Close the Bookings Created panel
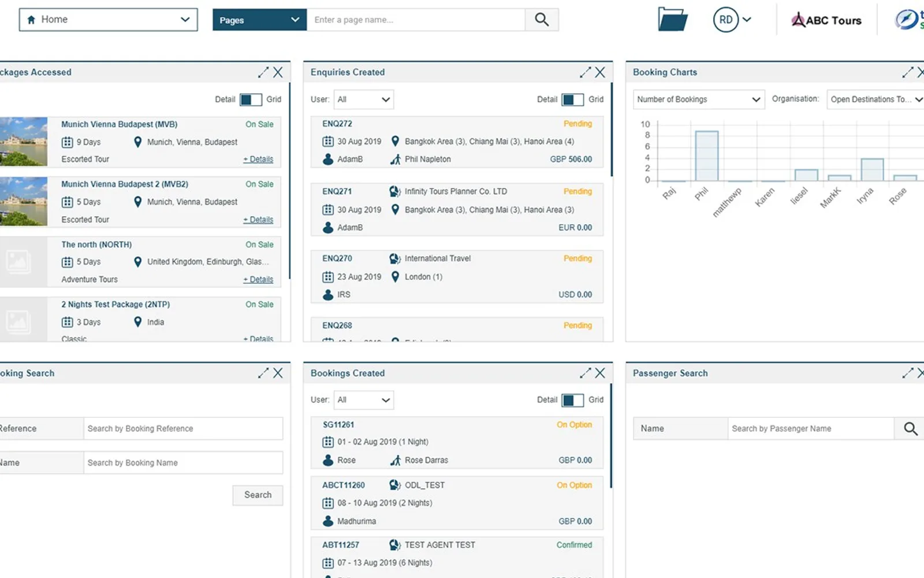 click(600, 373)
